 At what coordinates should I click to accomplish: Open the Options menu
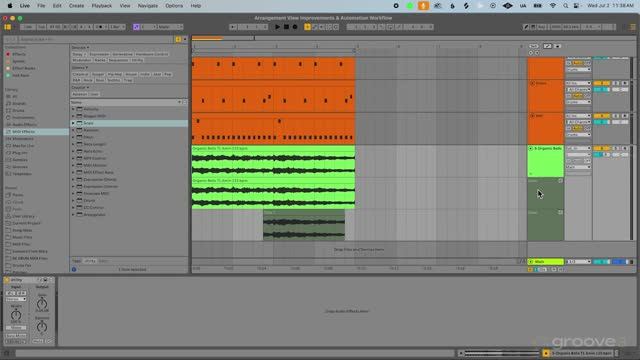(x=174, y=6)
